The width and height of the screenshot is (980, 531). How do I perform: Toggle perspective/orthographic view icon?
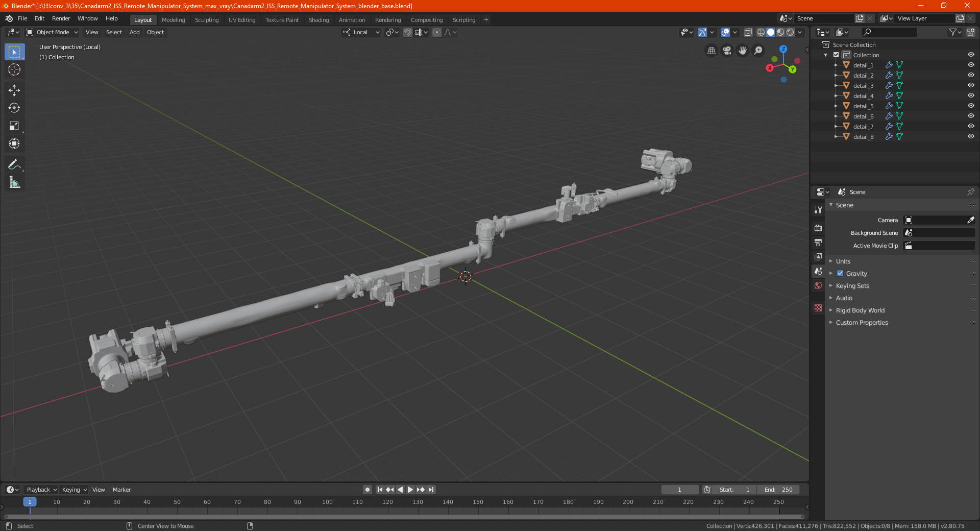[712, 51]
